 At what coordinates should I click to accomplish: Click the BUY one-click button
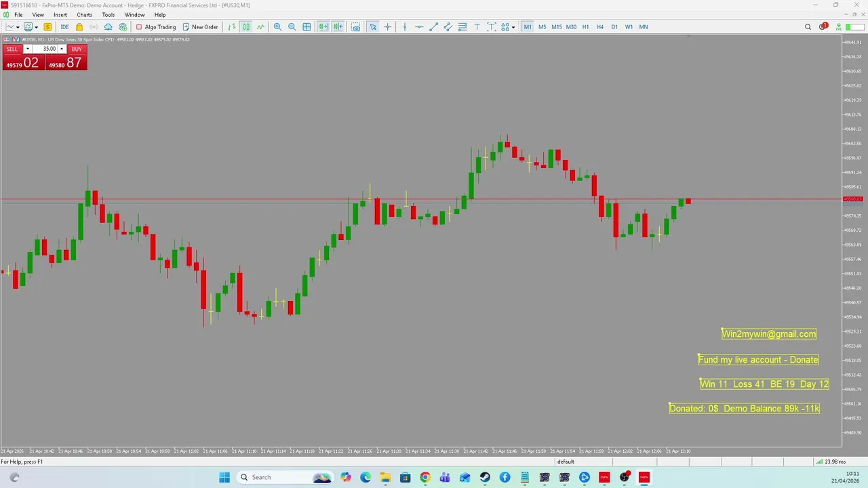[77, 49]
